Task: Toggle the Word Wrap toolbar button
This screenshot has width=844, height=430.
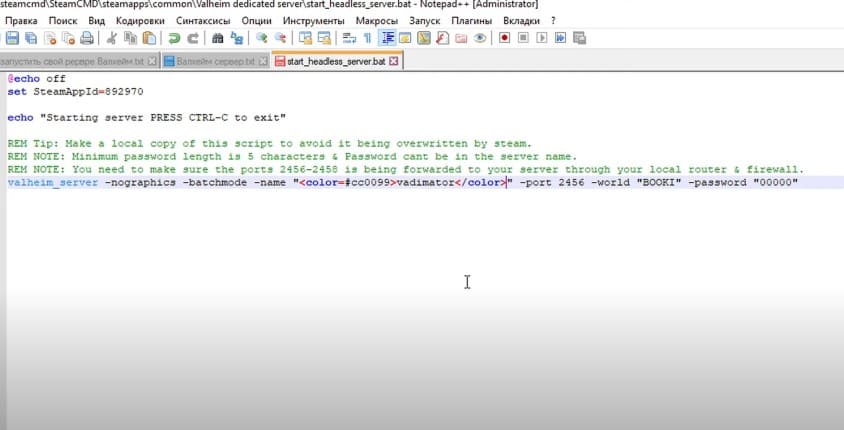Action: [x=348, y=39]
